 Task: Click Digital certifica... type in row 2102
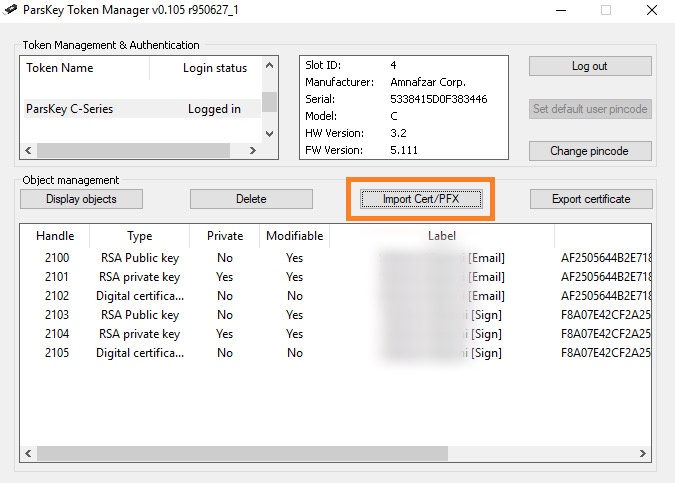[x=140, y=296]
